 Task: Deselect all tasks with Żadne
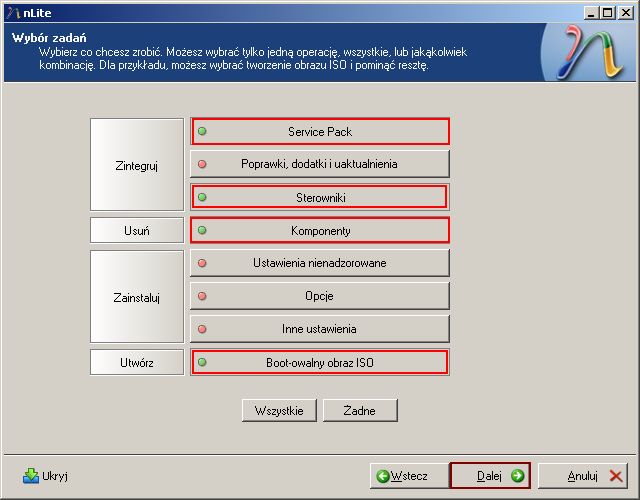coord(360,411)
